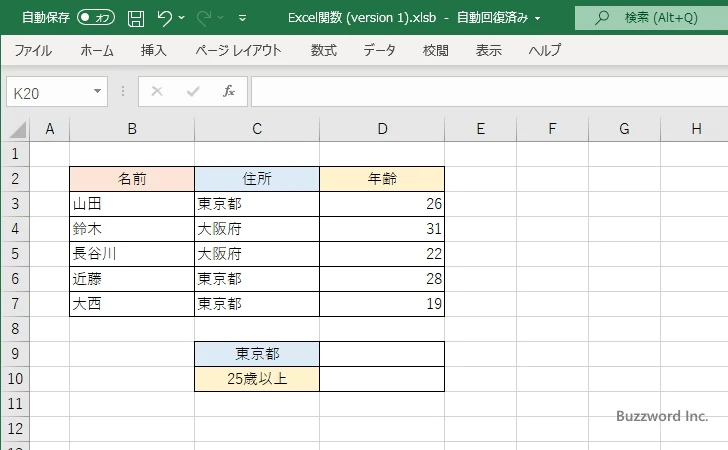Image resolution: width=728 pixels, height=450 pixels.
Task: Switch to the 校閲 ribbon tab
Action: (x=436, y=50)
